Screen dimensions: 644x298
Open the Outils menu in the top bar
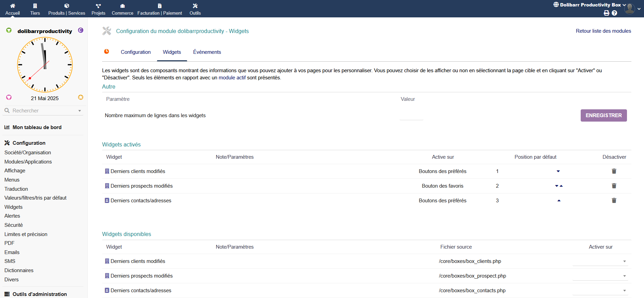[195, 9]
